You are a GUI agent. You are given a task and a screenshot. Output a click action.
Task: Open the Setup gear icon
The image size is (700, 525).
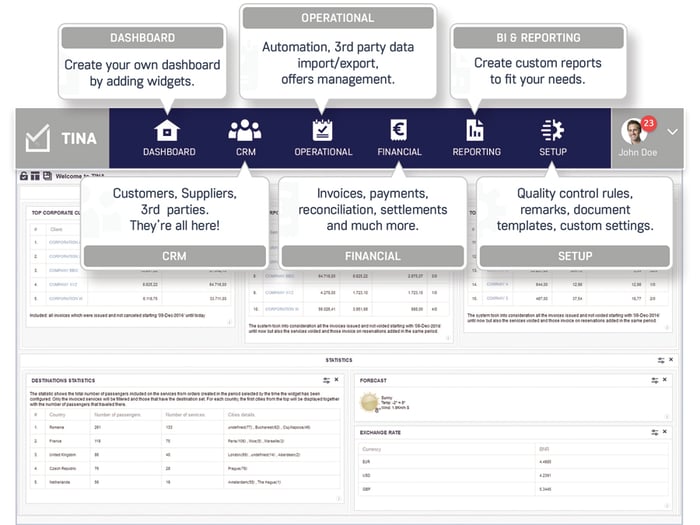[552, 129]
